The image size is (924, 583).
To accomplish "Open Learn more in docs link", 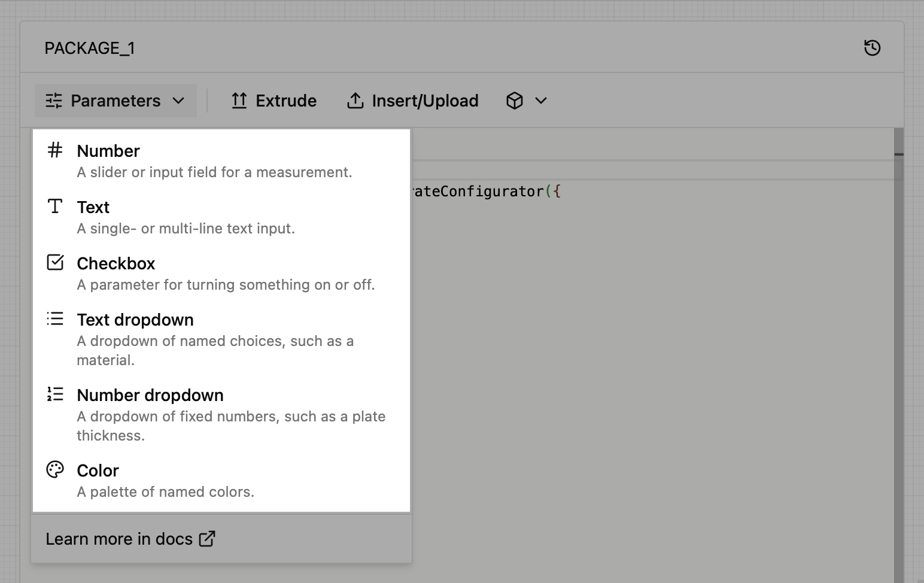I will tap(130, 539).
